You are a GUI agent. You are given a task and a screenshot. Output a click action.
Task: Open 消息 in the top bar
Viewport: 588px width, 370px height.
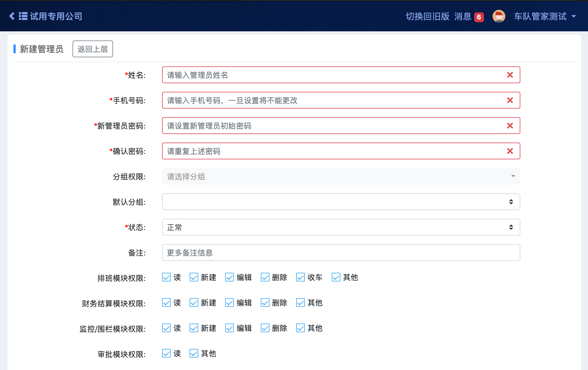tap(463, 16)
